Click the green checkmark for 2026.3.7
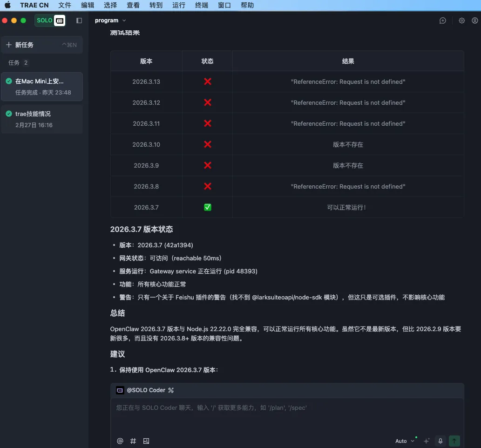 (207, 207)
